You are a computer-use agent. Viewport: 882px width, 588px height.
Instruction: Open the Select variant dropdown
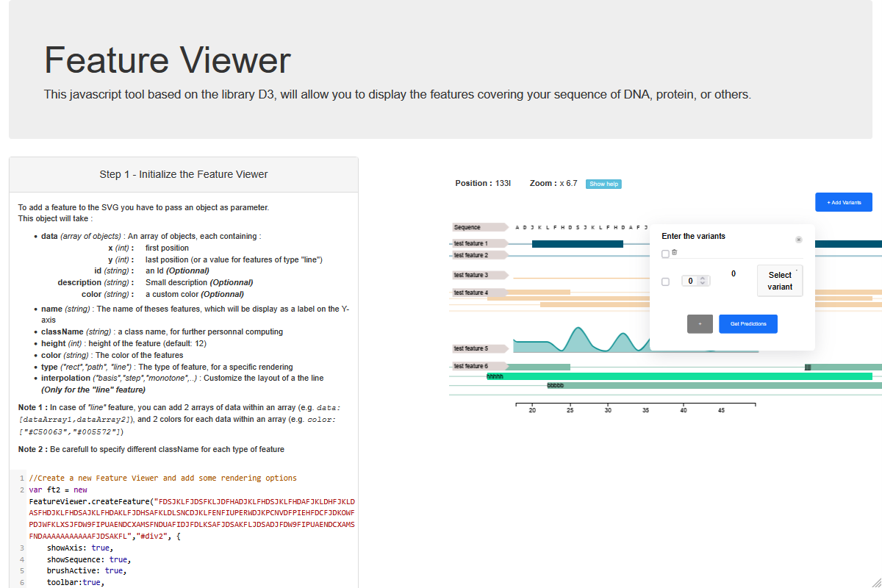(780, 280)
